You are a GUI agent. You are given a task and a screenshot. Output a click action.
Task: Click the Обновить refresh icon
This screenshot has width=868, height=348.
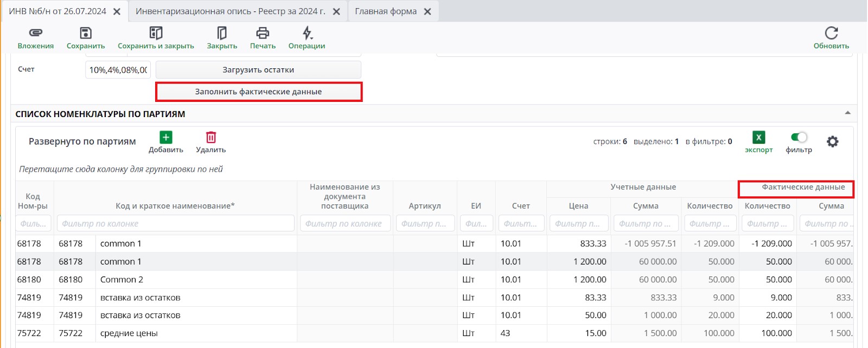tap(831, 33)
